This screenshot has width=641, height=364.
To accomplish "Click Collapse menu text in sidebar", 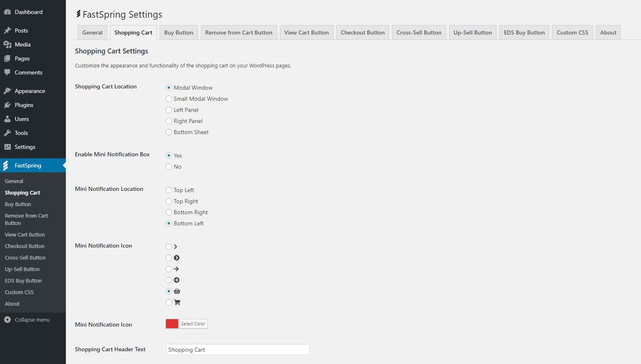I will coord(32,320).
